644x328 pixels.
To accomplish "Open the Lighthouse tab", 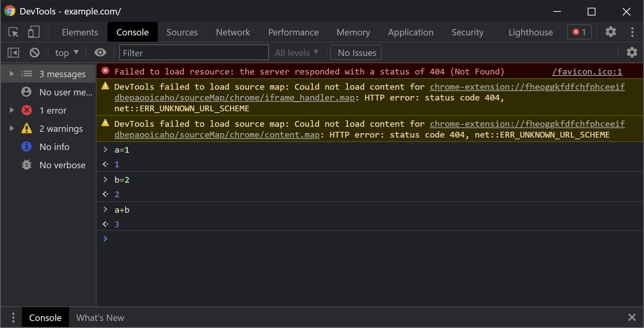I will 531,32.
